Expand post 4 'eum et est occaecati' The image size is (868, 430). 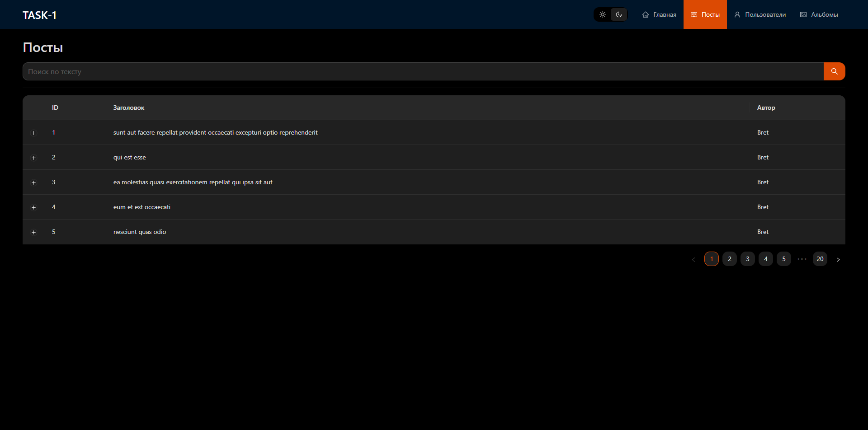pyautogui.click(x=33, y=207)
